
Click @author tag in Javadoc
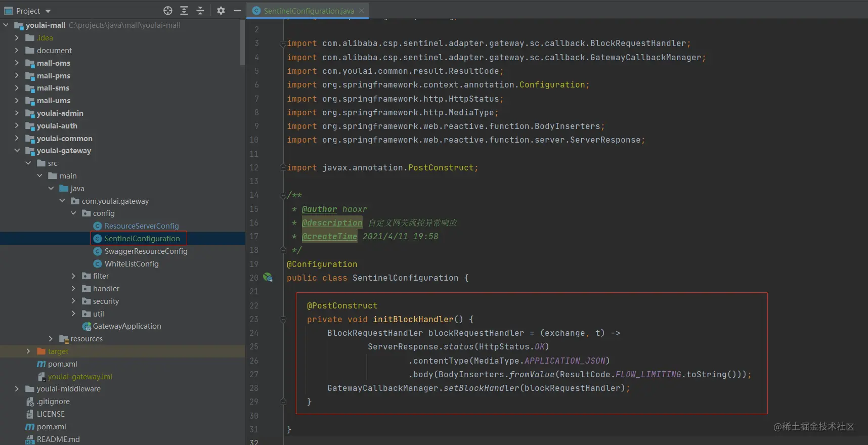coord(319,209)
